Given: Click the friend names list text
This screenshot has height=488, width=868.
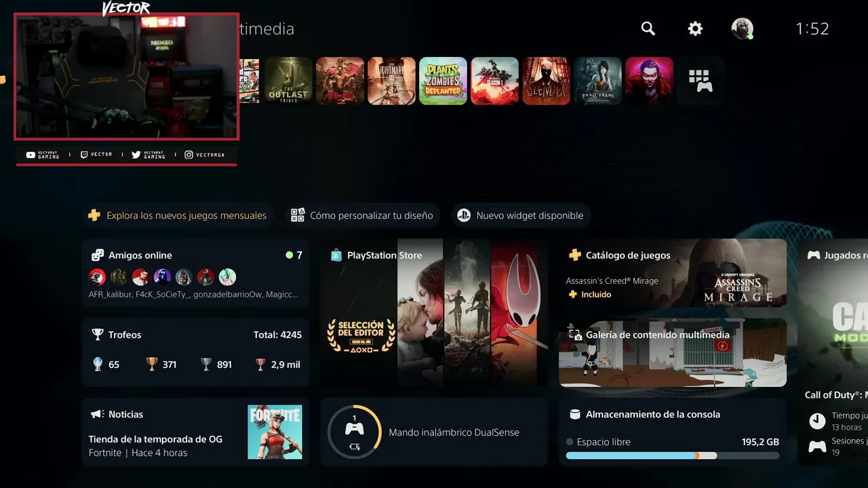Looking at the screenshot, I should (x=193, y=294).
